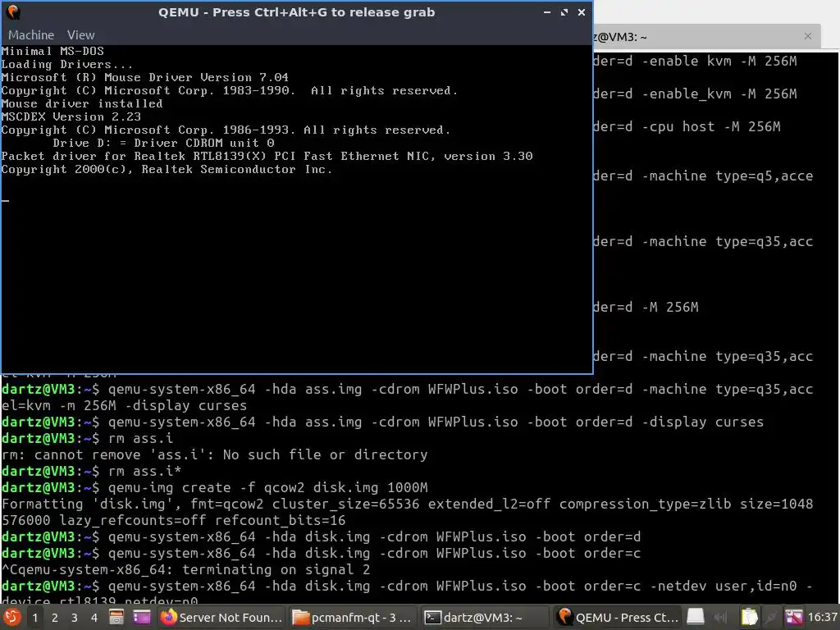
Task: Open the clipboard manager tray icon
Action: (749, 617)
